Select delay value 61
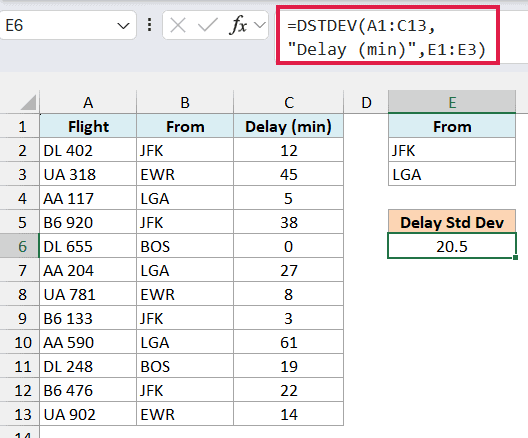 click(x=289, y=342)
